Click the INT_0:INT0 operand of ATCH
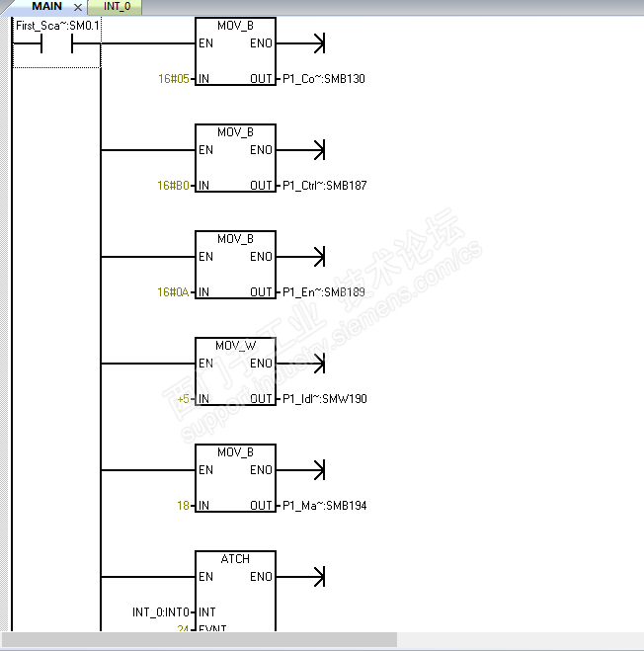The width and height of the screenshot is (644, 651). pos(161,612)
